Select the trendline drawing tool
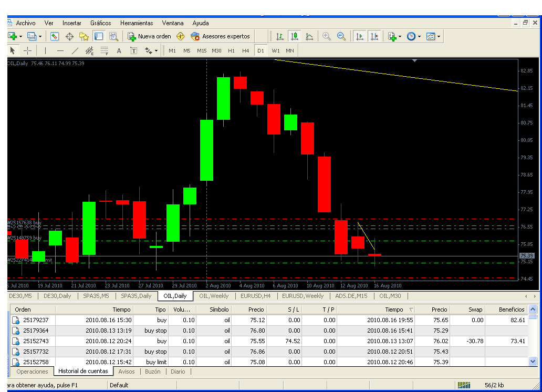 pos(75,50)
